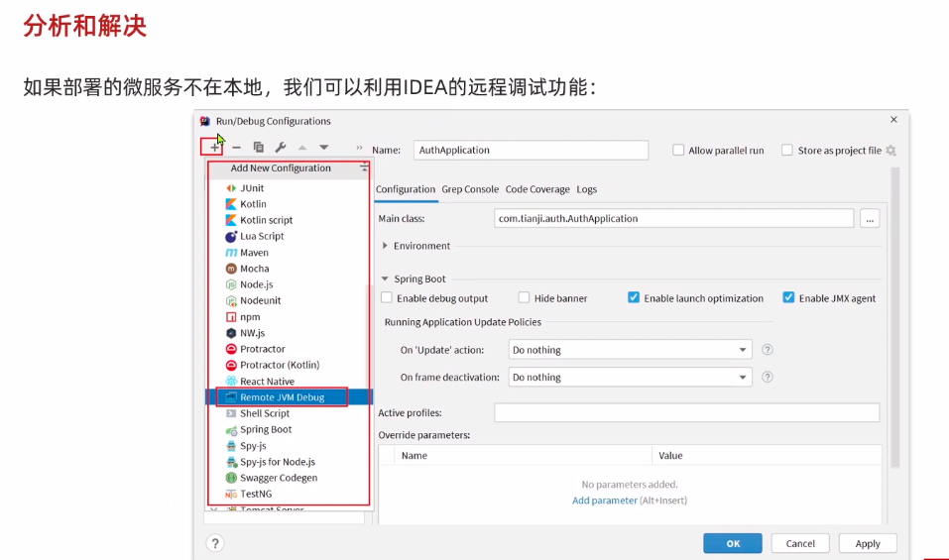Click the NW.js icon
The image size is (949, 560).
pyautogui.click(x=231, y=333)
